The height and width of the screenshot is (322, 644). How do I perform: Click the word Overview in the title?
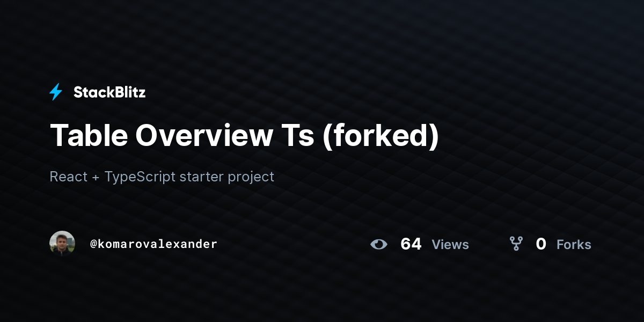click(x=204, y=135)
